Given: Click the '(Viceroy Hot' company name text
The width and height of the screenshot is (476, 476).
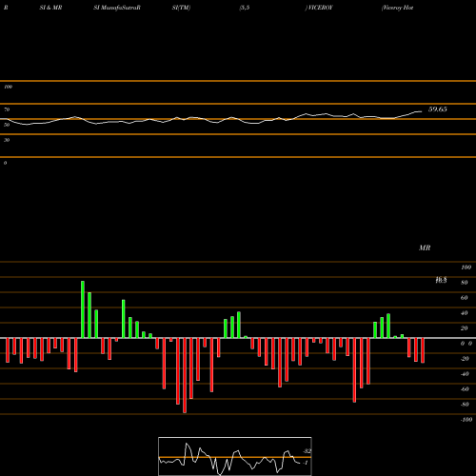Looking at the screenshot, I should (x=397, y=8).
